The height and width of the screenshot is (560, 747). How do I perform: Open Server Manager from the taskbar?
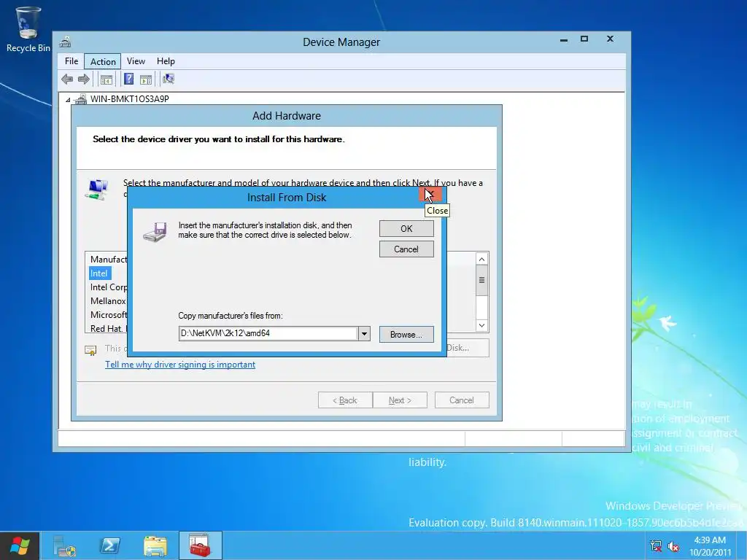64,545
